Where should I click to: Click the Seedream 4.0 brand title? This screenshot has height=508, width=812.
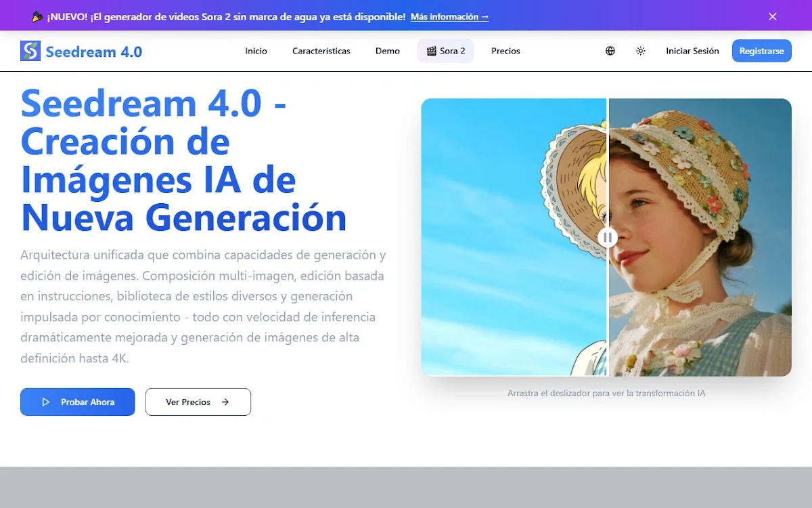[94, 51]
